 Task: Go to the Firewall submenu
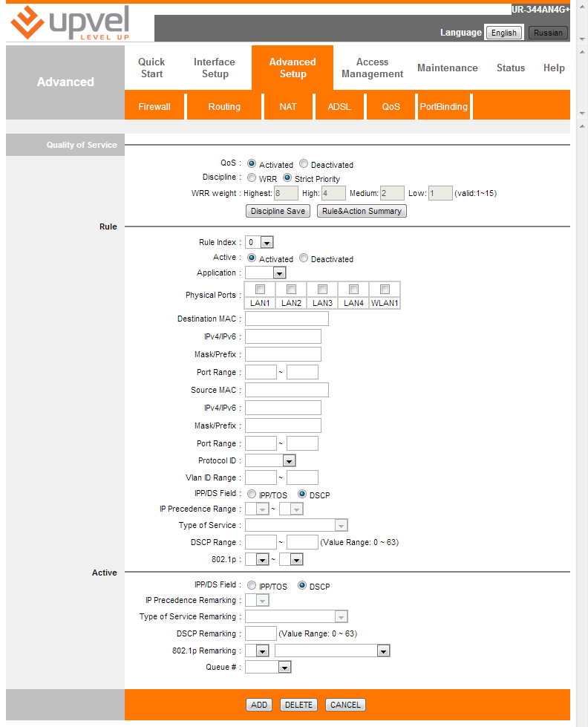(154, 106)
